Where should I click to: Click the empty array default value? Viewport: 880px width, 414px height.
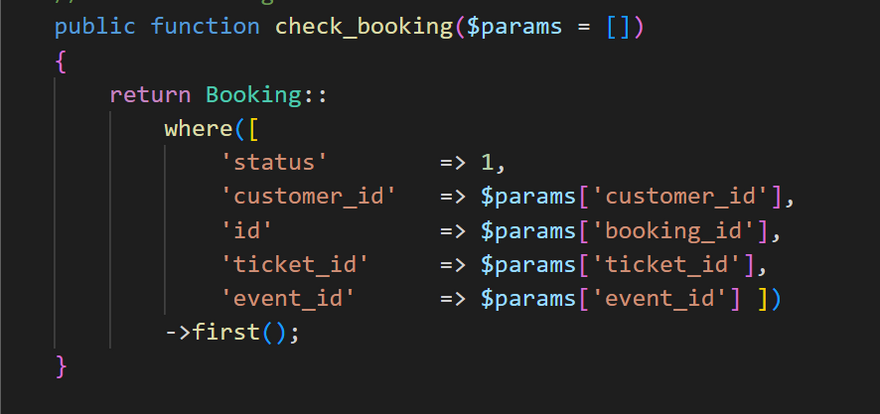pos(619,26)
